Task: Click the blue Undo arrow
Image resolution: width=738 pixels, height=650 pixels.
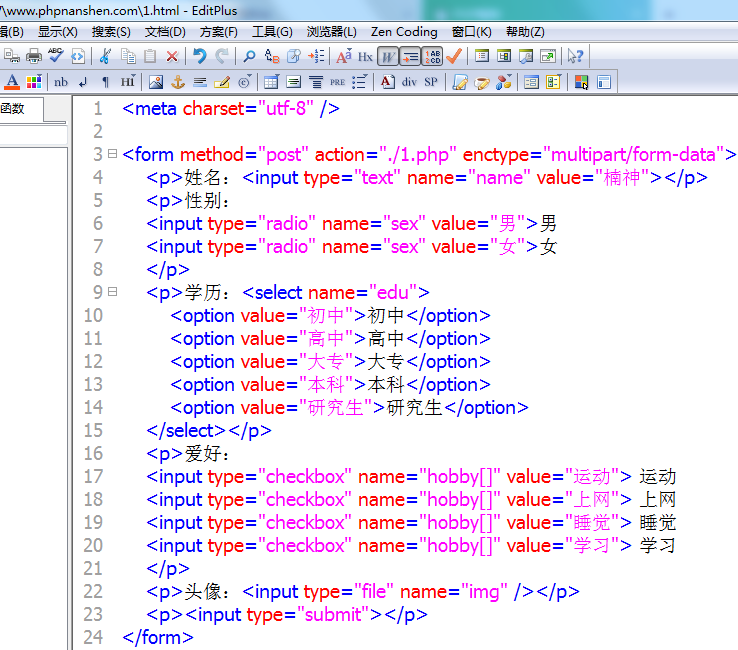Action: point(200,56)
